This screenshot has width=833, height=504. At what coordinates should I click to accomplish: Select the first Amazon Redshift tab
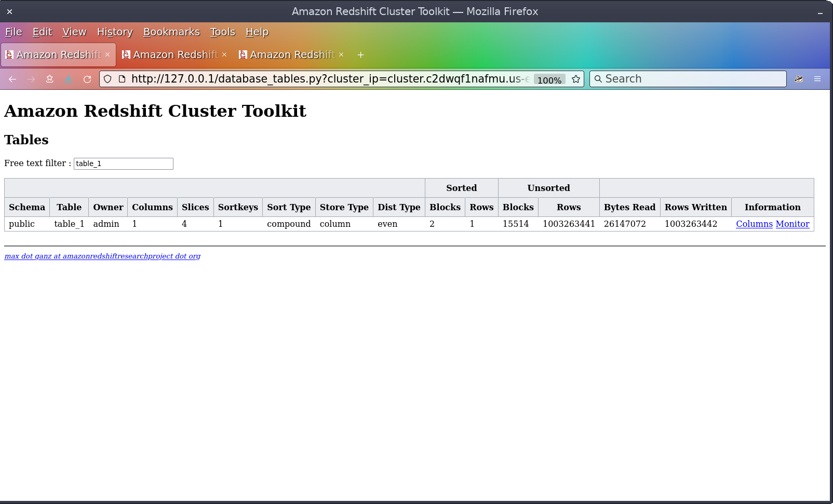pyautogui.click(x=58, y=55)
